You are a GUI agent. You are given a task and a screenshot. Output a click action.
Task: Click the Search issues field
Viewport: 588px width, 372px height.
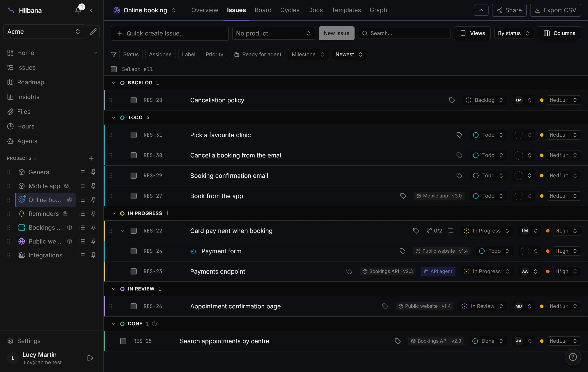click(404, 33)
